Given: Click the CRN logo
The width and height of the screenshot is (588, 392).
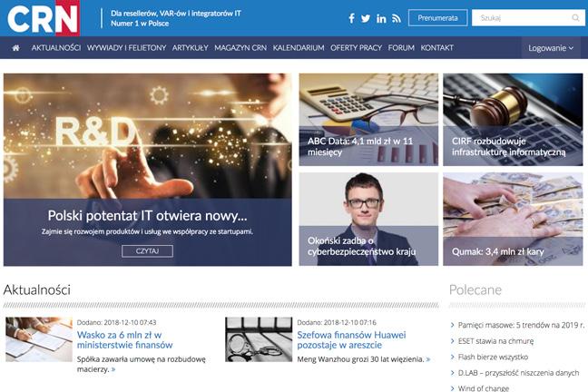Looking at the screenshot, I should point(44,18).
